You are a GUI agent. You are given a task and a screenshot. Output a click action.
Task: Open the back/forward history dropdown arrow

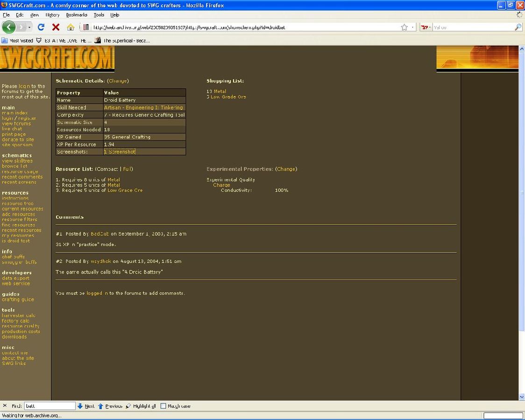pyautogui.click(x=29, y=27)
